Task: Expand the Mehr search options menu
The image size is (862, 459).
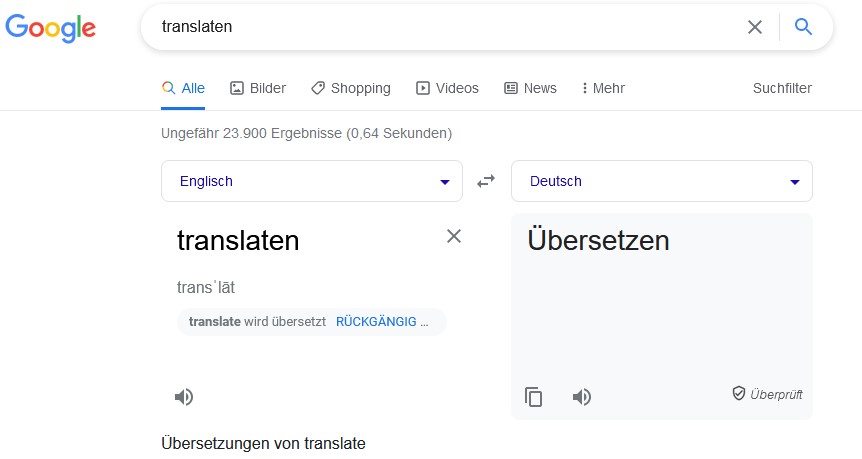Action: (x=602, y=88)
